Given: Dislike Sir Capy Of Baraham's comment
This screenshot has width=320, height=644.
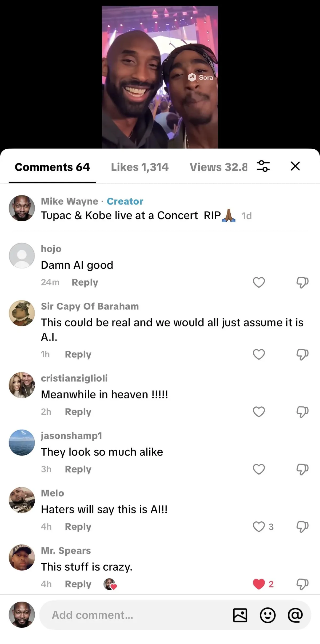Looking at the screenshot, I should coord(302,354).
